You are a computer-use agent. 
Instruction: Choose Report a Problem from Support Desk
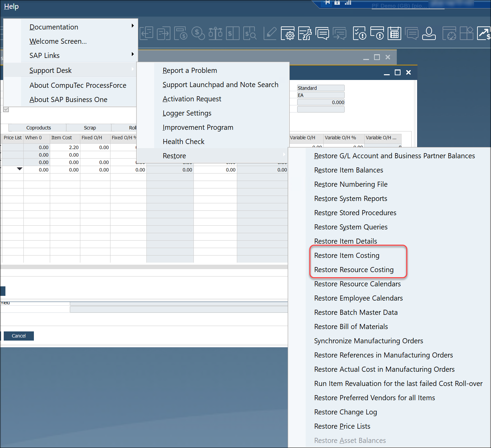190,70
